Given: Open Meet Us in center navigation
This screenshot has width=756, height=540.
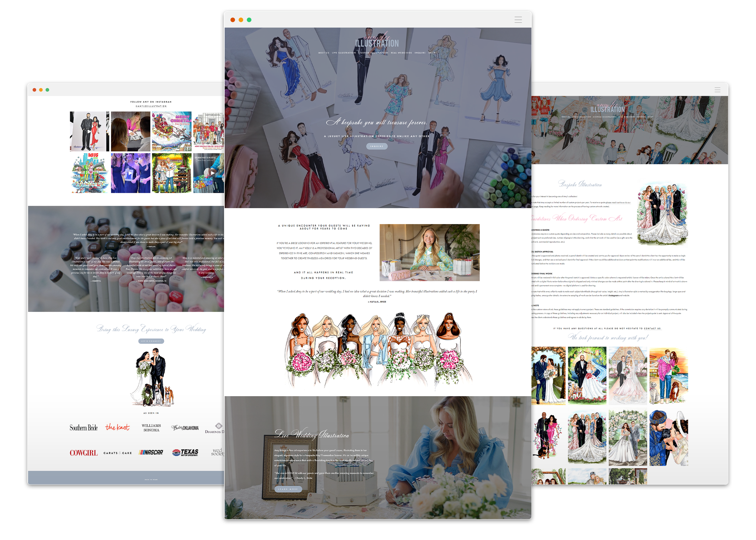Looking at the screenshot, I should (x=324, y=53).
